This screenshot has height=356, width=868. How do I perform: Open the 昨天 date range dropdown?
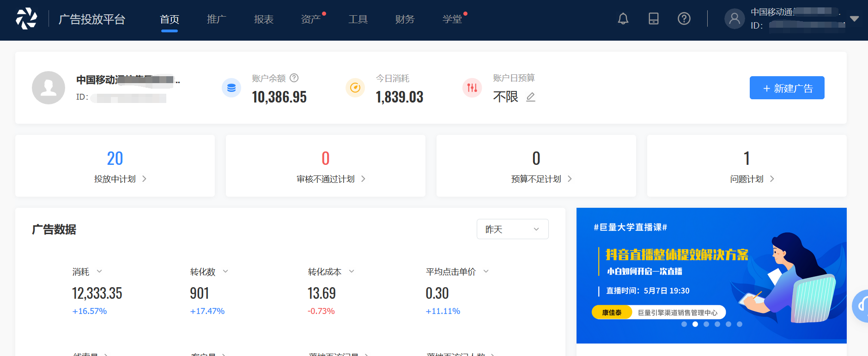tap(512, 229)
